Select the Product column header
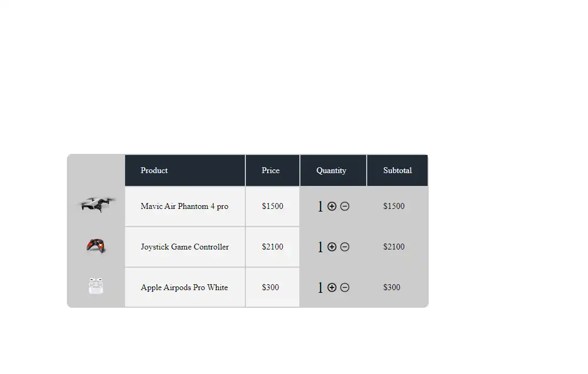 185,170
